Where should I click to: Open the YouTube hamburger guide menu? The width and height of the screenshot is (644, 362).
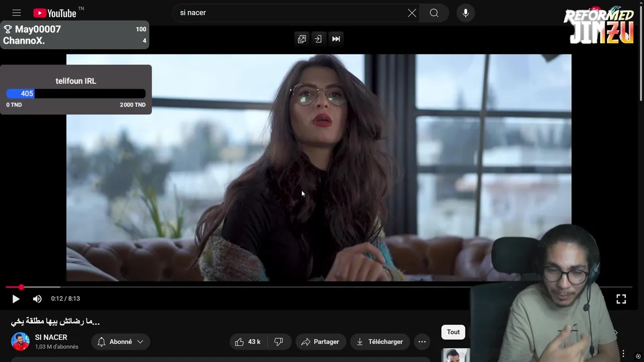17,13
